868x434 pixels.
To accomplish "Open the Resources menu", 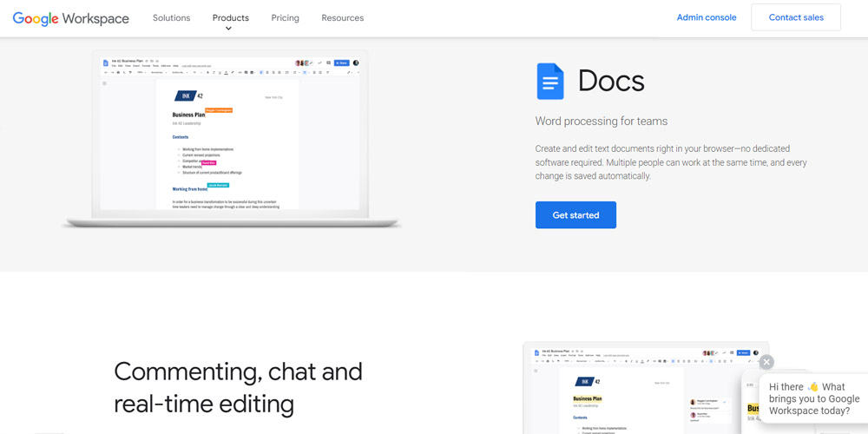I will 343,17.
